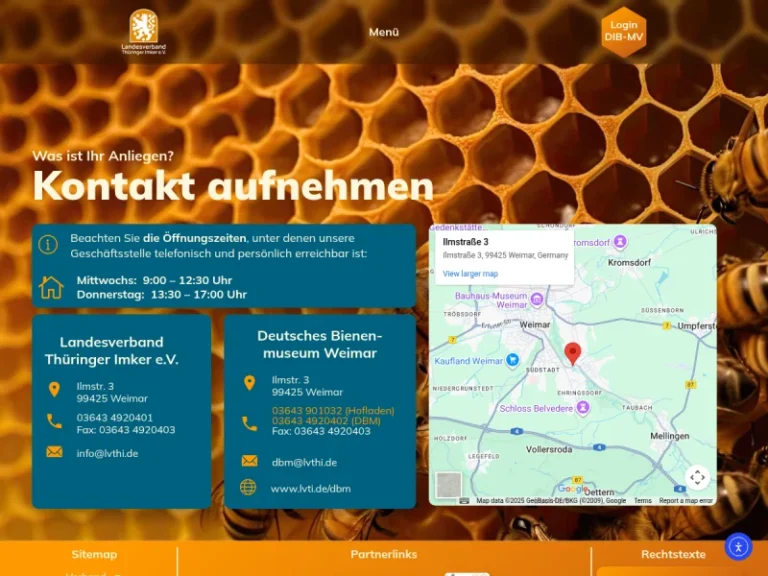Switch map to satellite view thumbnail

(x=449, y=485)
